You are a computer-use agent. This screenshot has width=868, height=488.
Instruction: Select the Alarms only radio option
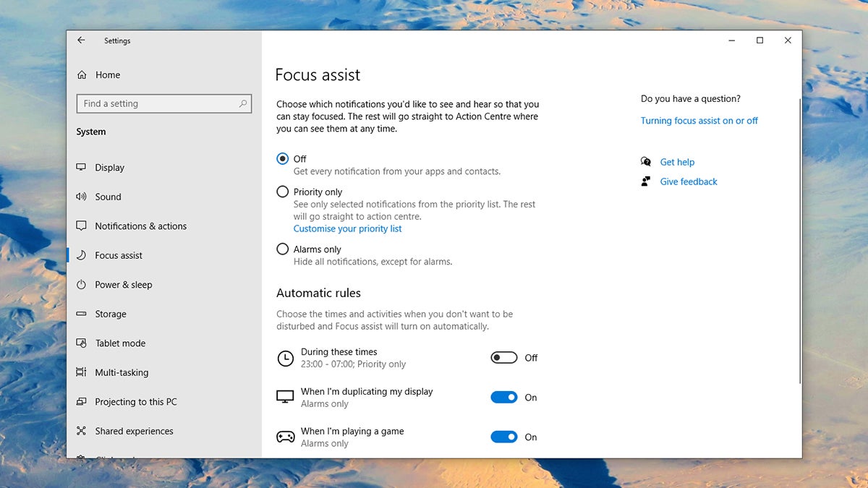point(283,249)
